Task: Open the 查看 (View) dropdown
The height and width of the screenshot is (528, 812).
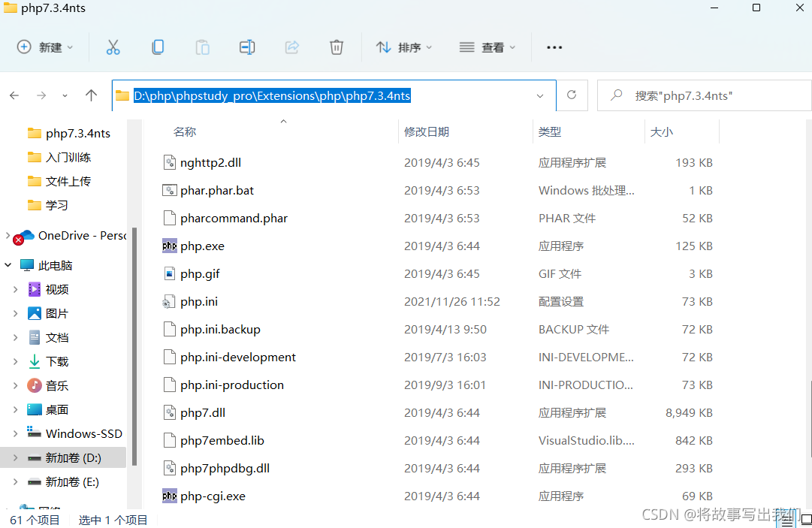Action: pos(488,47)
